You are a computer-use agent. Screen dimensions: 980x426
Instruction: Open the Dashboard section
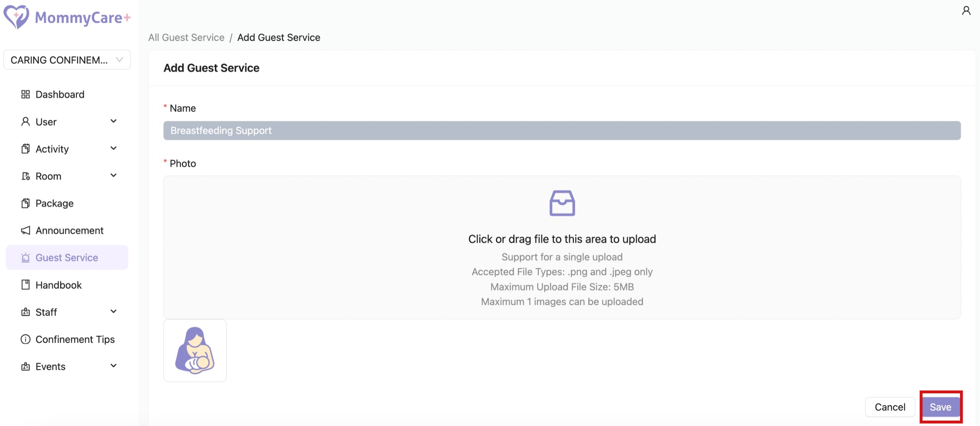(x=25, y=94)
